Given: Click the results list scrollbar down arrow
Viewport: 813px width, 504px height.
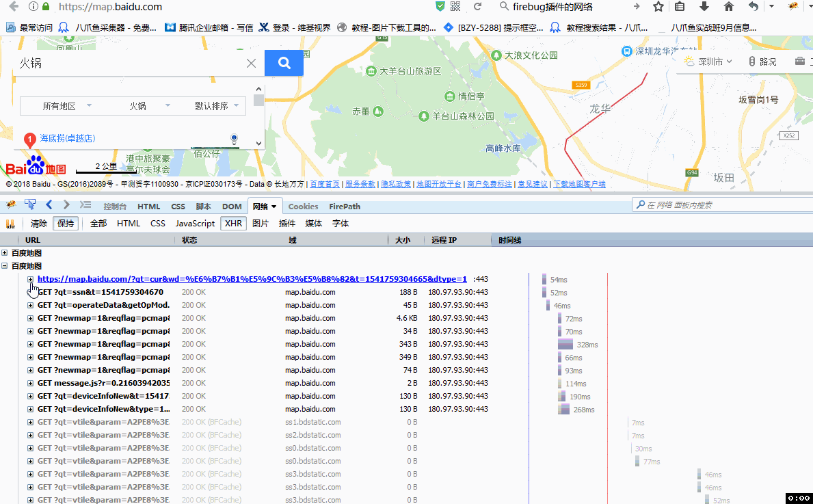Looking at the screenshot, I should tap(258, 144).
